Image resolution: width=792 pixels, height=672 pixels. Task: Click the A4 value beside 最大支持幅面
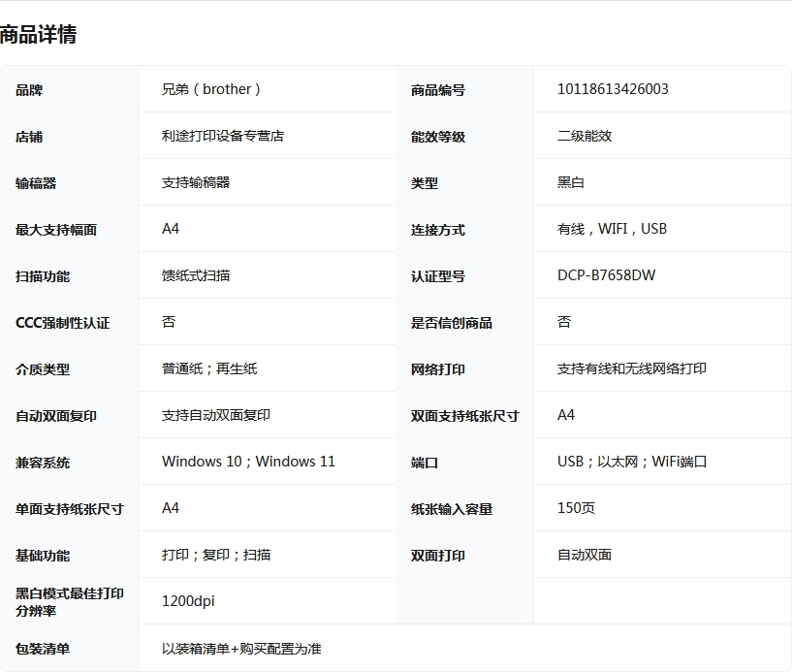coord(171,229)
